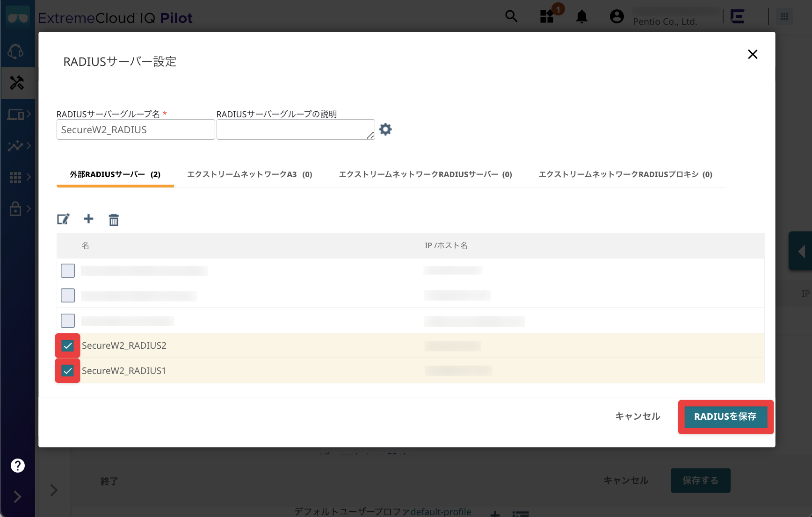The width and height of the screenshot is (812, 517).
Task: Open the apps widget with the notification badge
Action: tap(547, 16)
